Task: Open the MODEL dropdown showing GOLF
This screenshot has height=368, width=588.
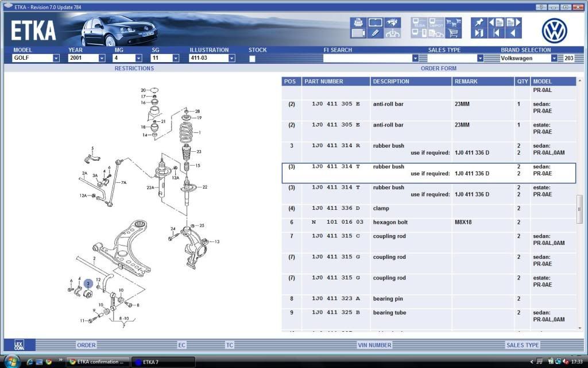Action: [56, 58]
